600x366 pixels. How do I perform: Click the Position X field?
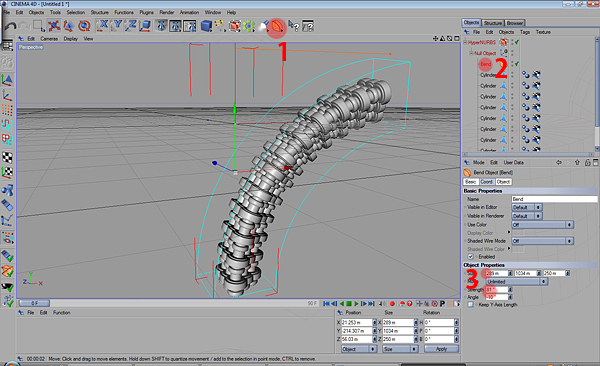click(357, 323)
